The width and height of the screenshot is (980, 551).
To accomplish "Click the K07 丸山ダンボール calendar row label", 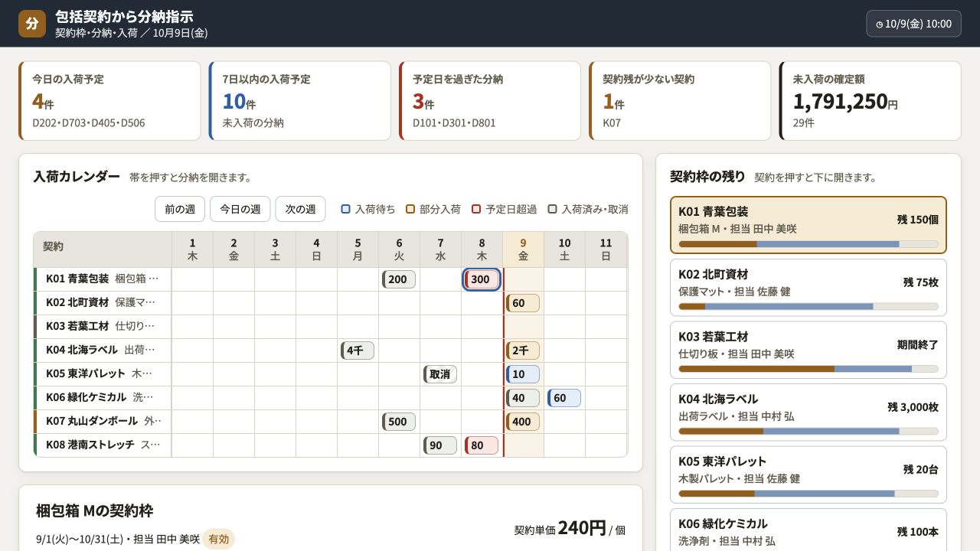I will tap(103, 422).
